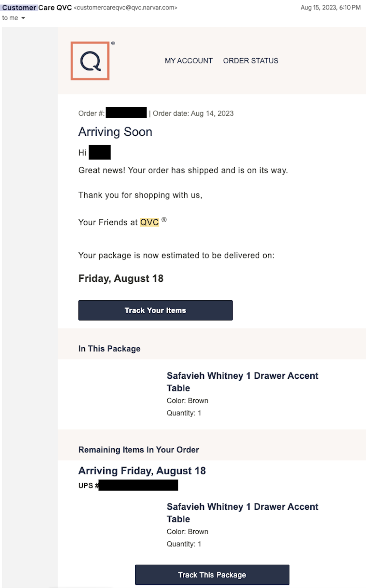Screen dimensions: 366x588
Task: Click the "In This Package" section header
Action: [109, 349]
